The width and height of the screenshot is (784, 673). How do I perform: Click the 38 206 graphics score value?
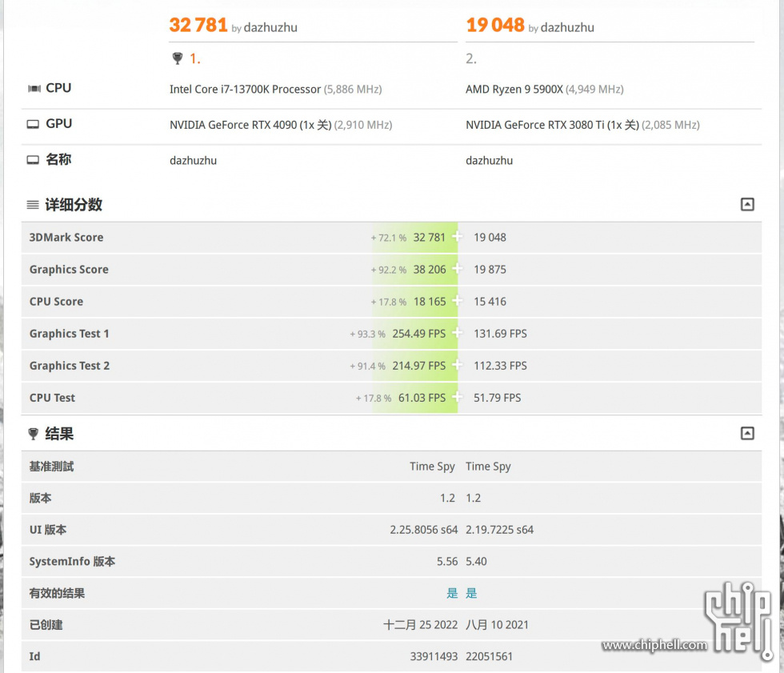pyautogui.click(x=430, y=270)
